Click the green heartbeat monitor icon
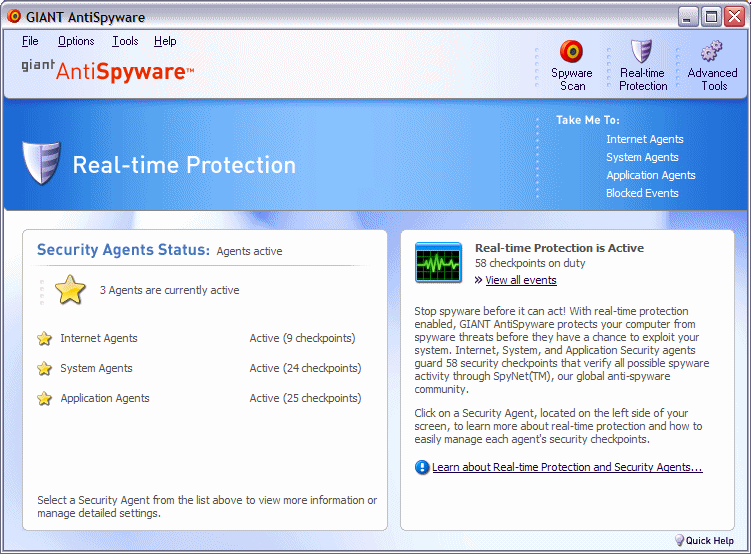This screenshot has height=554, width=751. (x=438, y=262)
